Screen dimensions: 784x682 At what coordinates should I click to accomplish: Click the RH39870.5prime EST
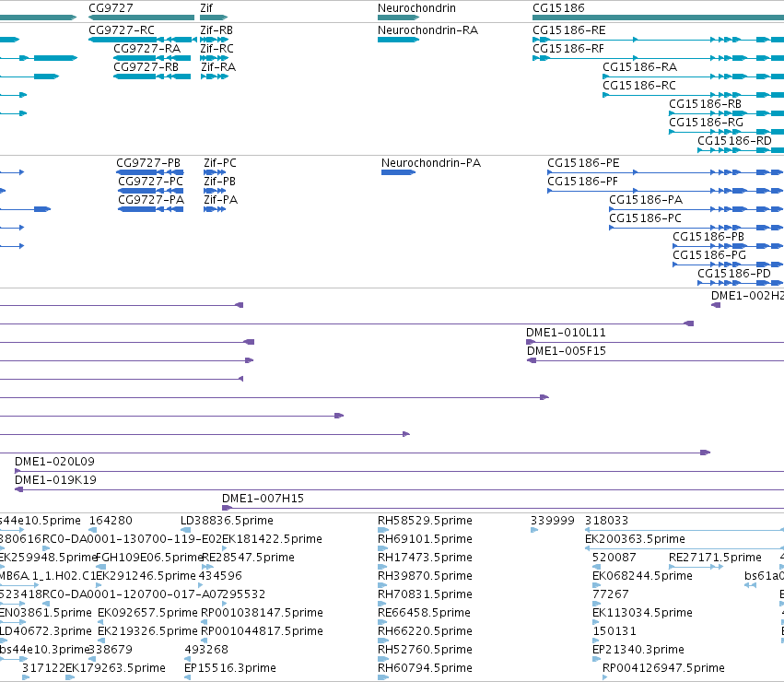[x=425, y=576]
